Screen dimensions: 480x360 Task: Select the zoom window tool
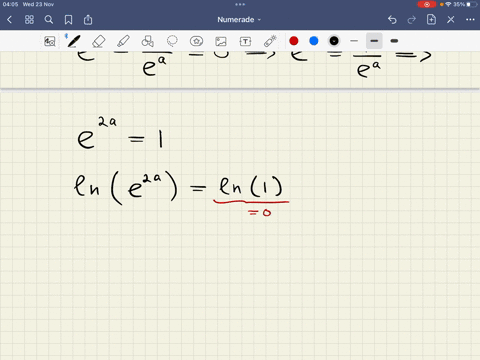pyautogui.click(x=50, y=41)
